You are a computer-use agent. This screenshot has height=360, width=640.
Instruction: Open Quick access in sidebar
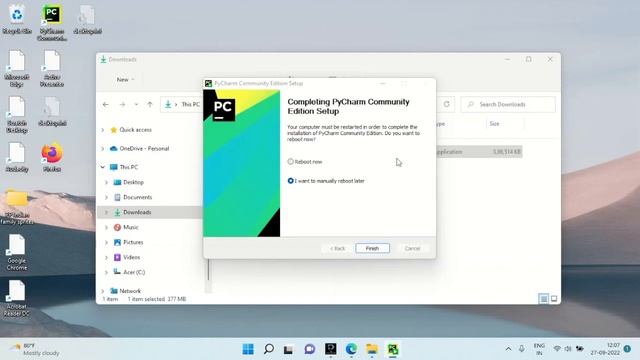tap(131, 130)
